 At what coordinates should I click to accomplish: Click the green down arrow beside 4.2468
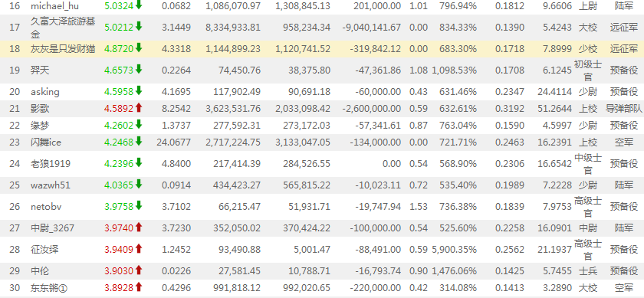139,142
